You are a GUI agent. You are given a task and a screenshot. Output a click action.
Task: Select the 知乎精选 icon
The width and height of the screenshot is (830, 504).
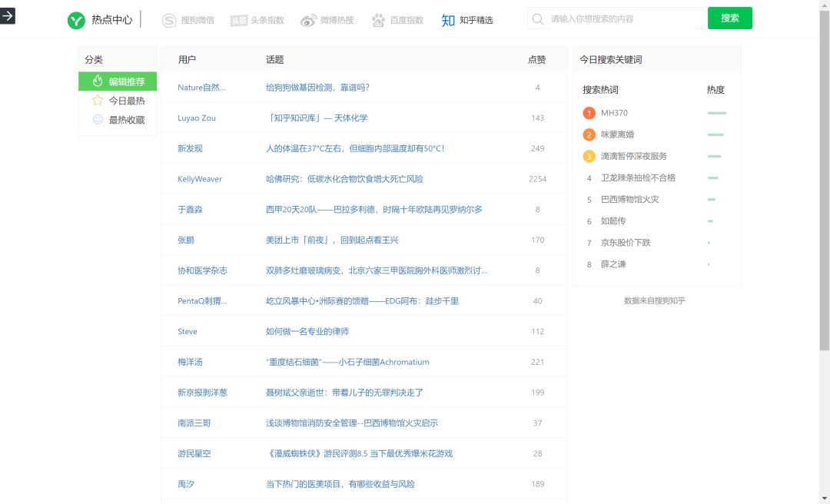click(448, 20)
